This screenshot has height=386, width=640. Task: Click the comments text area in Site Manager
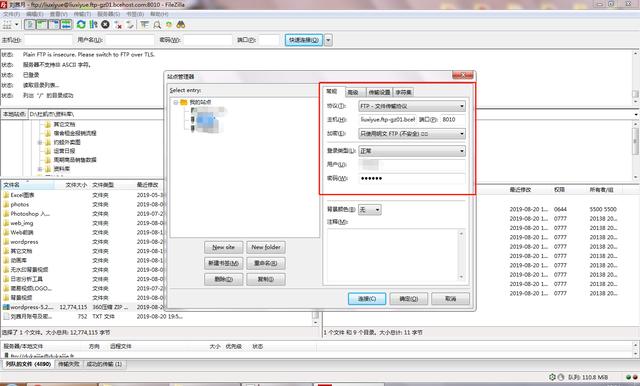396,255
